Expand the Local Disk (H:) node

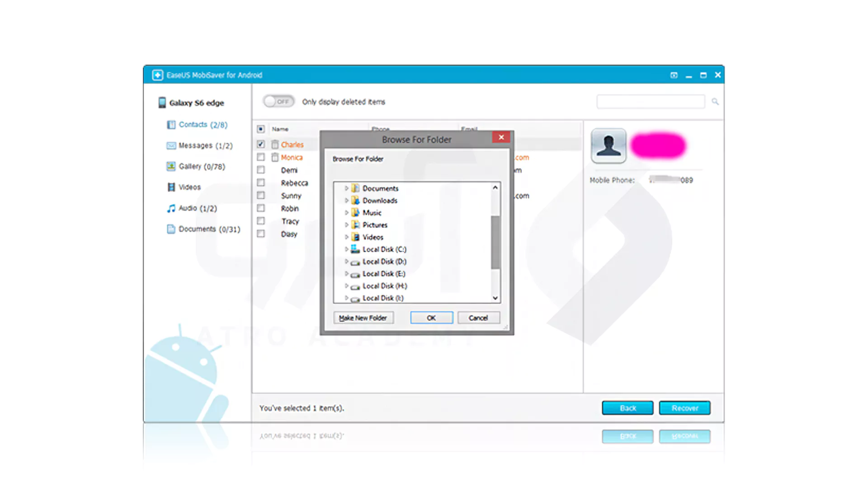[347, 286]
